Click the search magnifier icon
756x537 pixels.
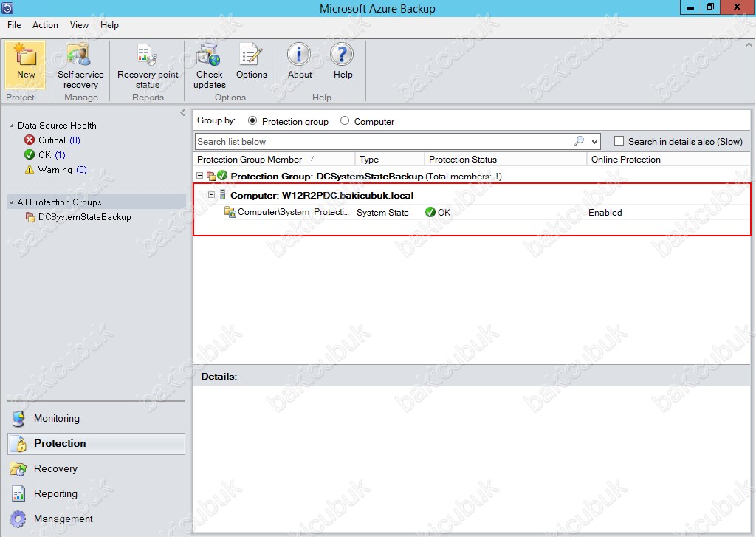[579, 141]
